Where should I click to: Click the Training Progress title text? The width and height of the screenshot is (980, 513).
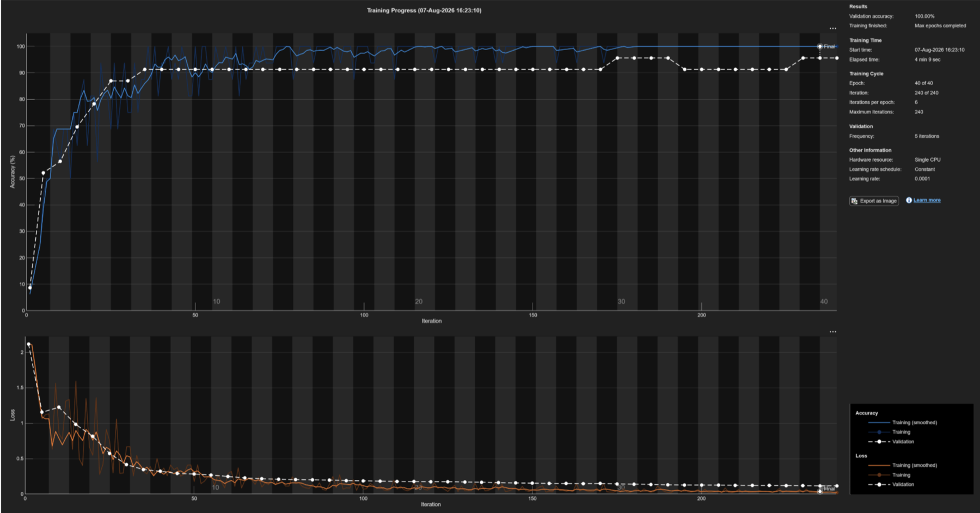pyautogui.click(x=424, y=10)
